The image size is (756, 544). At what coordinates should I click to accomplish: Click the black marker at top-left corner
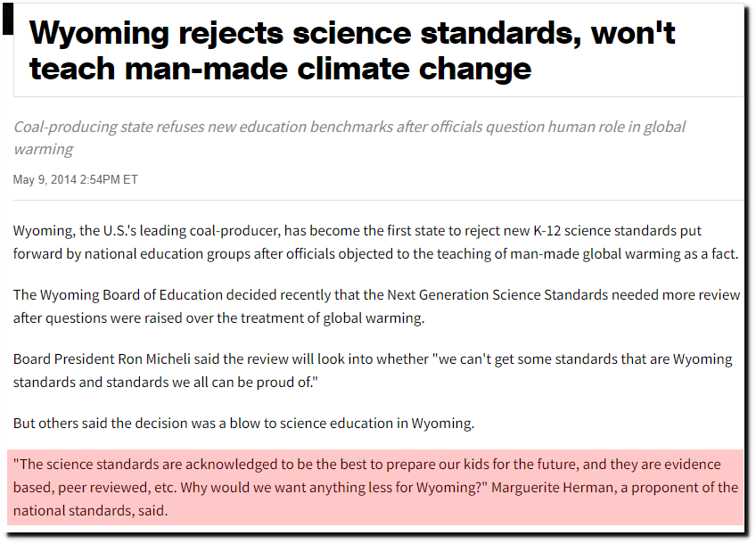tap(8, 19)
